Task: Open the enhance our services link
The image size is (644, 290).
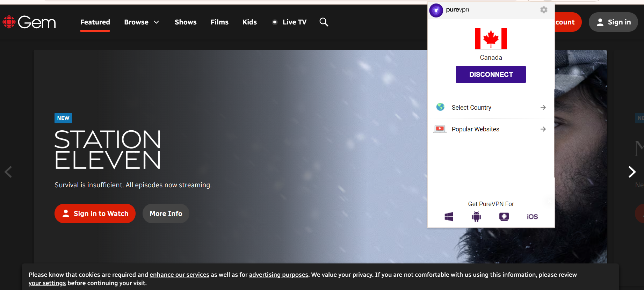Action: click(179, 275)
